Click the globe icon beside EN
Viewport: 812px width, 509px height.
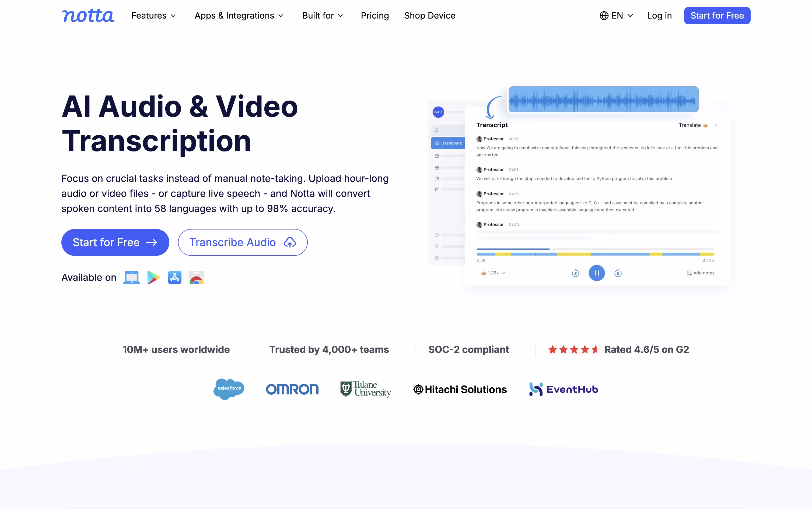click(604, 16)
